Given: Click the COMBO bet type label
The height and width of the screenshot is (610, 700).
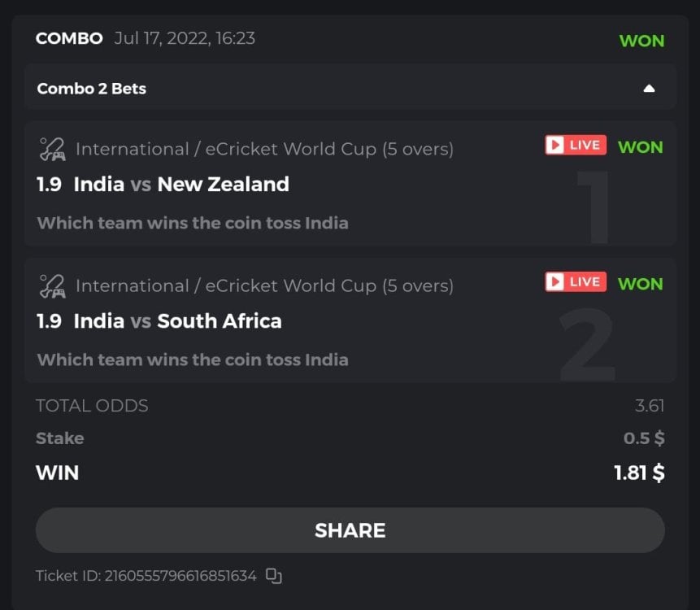Looking at the screenshot, I should [x=69, y=38].
